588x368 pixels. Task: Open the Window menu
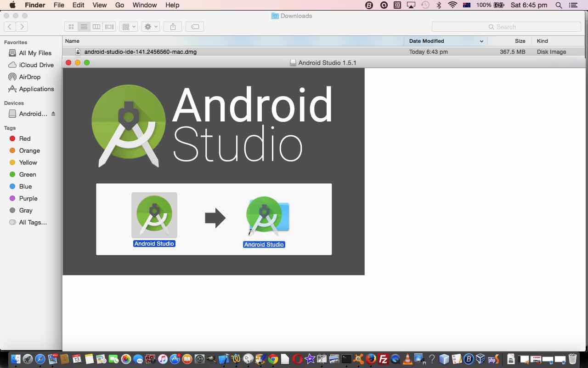(x=145, y=5)
